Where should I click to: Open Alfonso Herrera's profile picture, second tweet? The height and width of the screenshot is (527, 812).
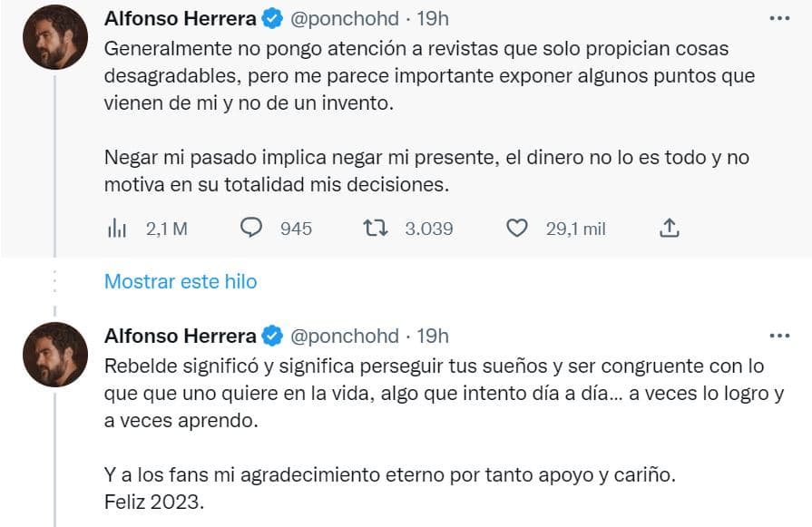click(x=54, y=353)
